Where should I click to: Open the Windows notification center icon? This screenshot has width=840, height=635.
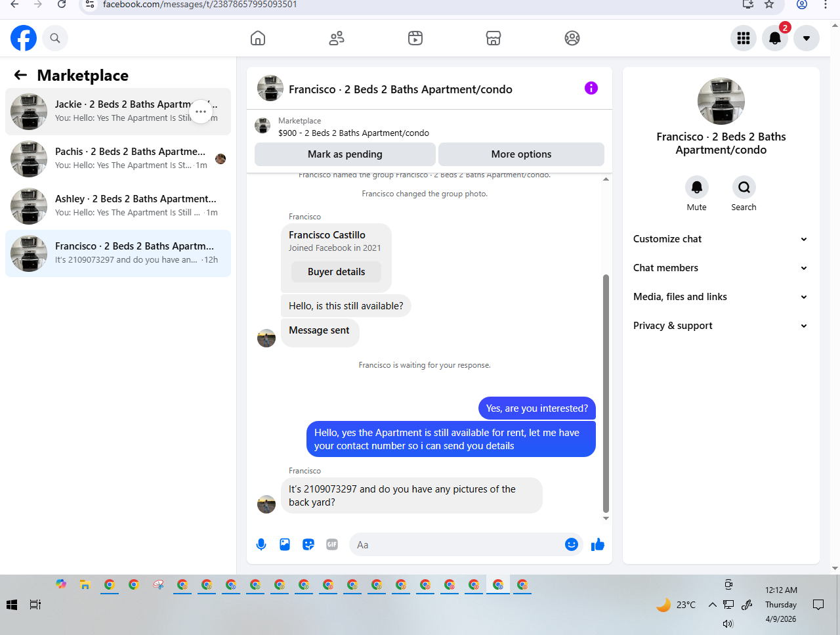pyautogui.click(x=818, y=605)
